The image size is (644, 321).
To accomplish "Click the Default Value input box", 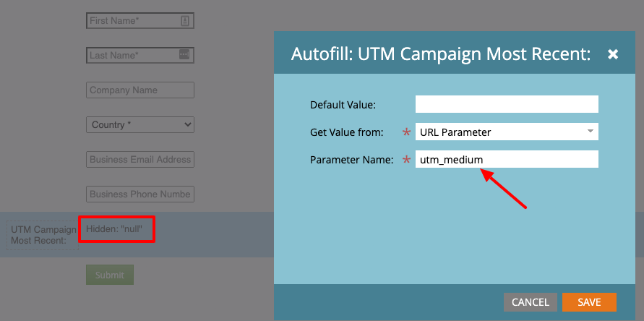I will (x=507, y=104).
